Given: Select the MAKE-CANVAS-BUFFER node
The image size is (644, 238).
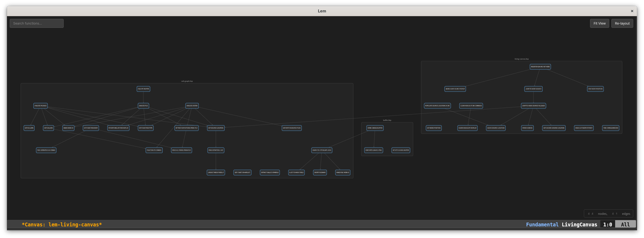Looking at the screenshot, I should (375, 128).
